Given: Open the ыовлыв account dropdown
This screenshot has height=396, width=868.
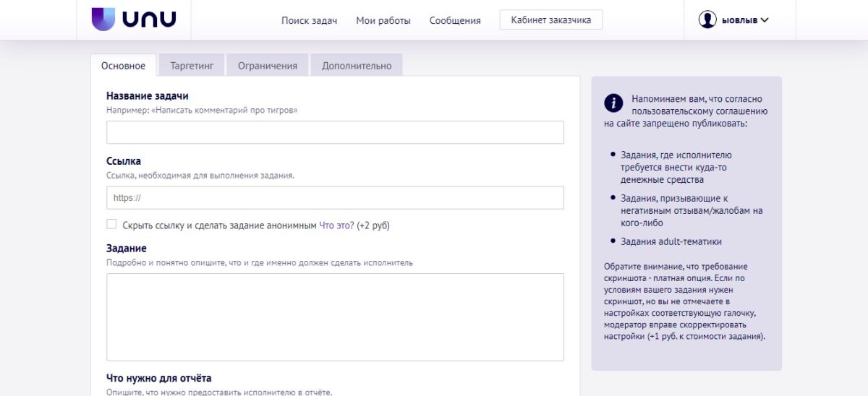Looking at the screenshot, I should 733,20.
